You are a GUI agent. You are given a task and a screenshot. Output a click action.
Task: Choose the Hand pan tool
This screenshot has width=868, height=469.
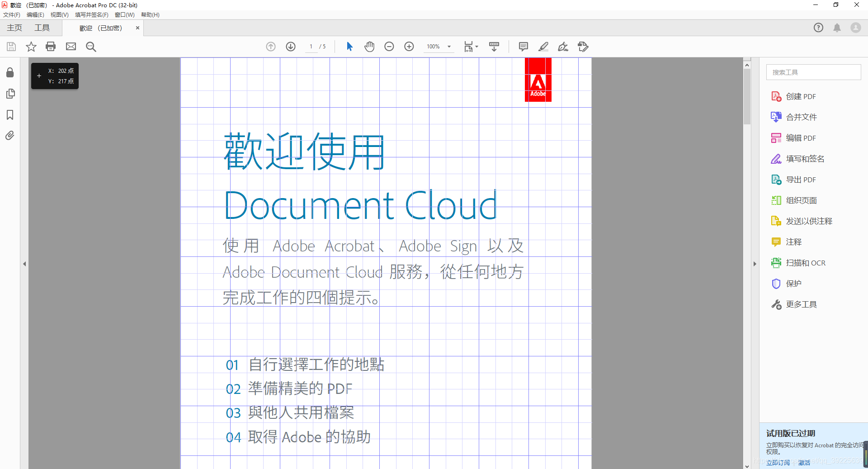click(369, 47)
